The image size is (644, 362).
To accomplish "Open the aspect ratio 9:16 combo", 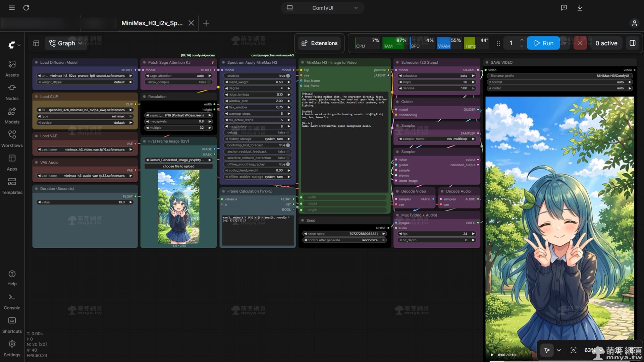I will pos(178,115).
